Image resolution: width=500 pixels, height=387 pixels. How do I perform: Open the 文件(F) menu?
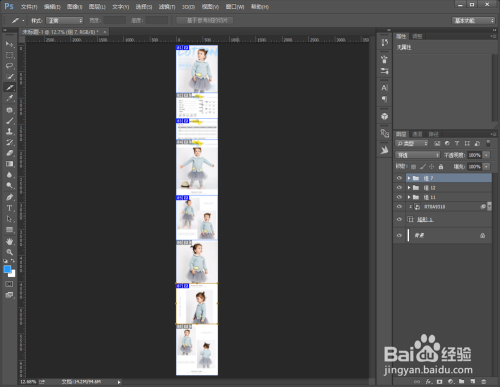29,7
